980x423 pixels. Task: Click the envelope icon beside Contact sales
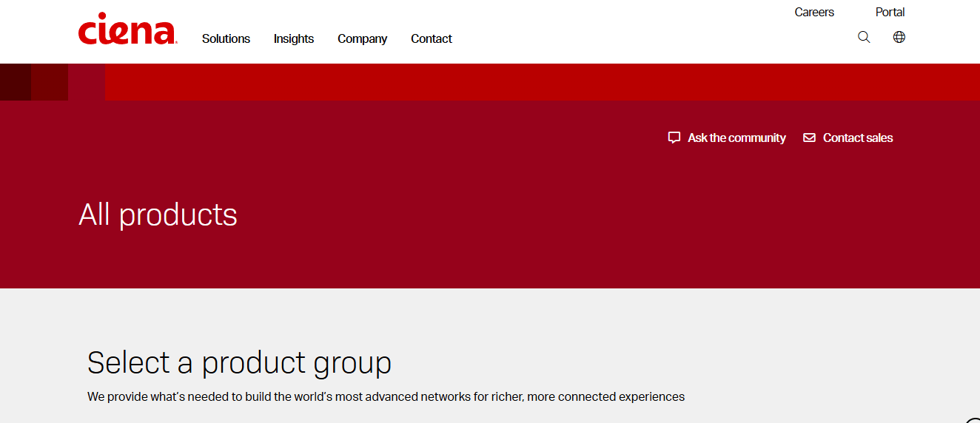810,138
